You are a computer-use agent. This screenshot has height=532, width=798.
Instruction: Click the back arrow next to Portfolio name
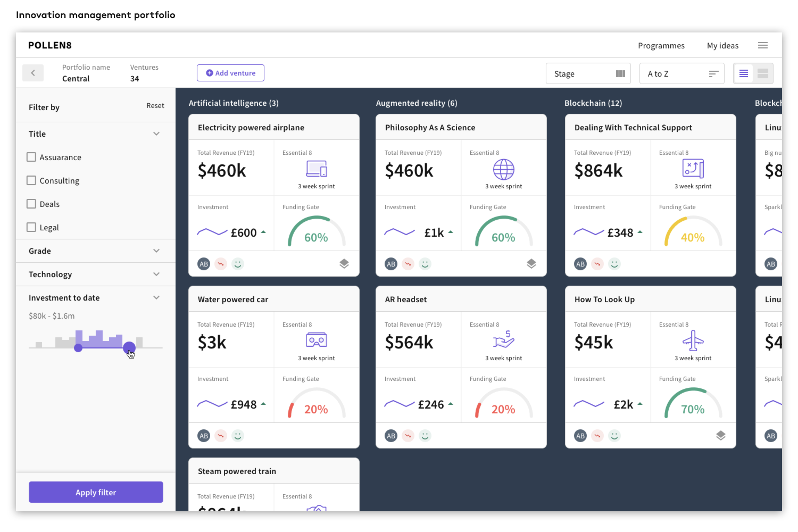tap(33, 72)
